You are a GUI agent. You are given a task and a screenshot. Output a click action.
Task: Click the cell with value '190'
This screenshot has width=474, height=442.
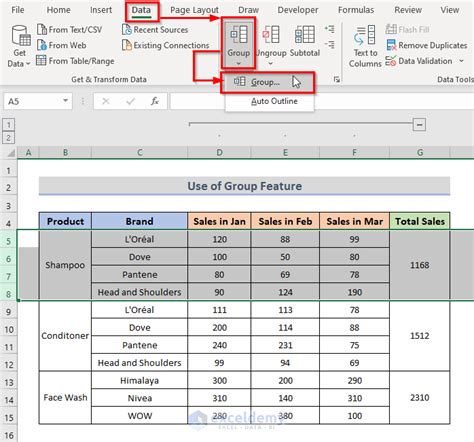(x=354, y=292)
